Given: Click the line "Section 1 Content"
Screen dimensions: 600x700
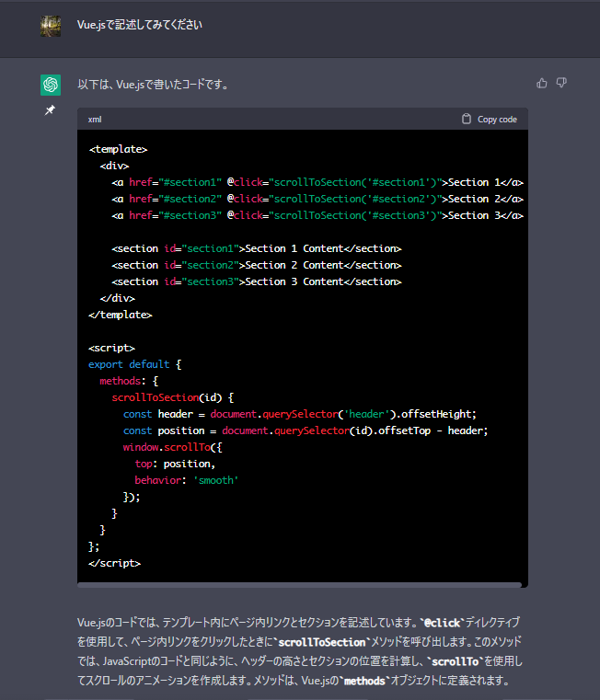Looking at the screenshot, I should 257,248.
